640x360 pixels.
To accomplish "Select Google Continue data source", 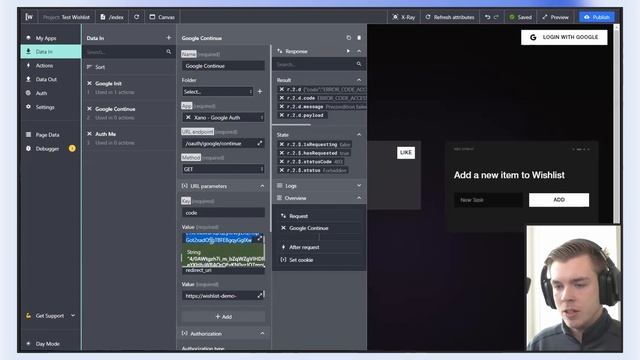I will point(129,113).
